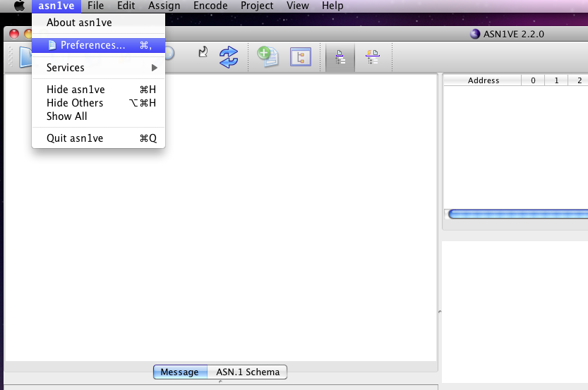Click the small curved-arrow icon in toolbar
Screen dimensions: 588x390
203,51
